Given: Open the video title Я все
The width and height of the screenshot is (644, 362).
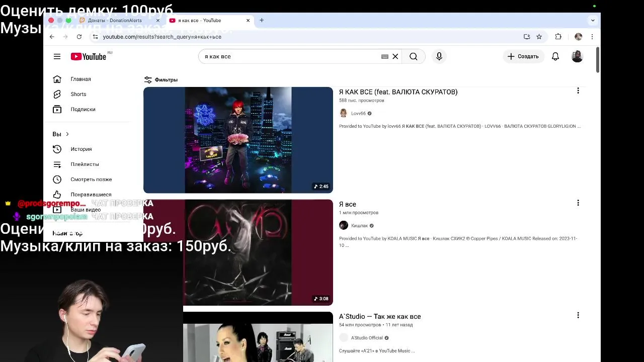Looking at the screenshot, I should [x=347, y=204].
